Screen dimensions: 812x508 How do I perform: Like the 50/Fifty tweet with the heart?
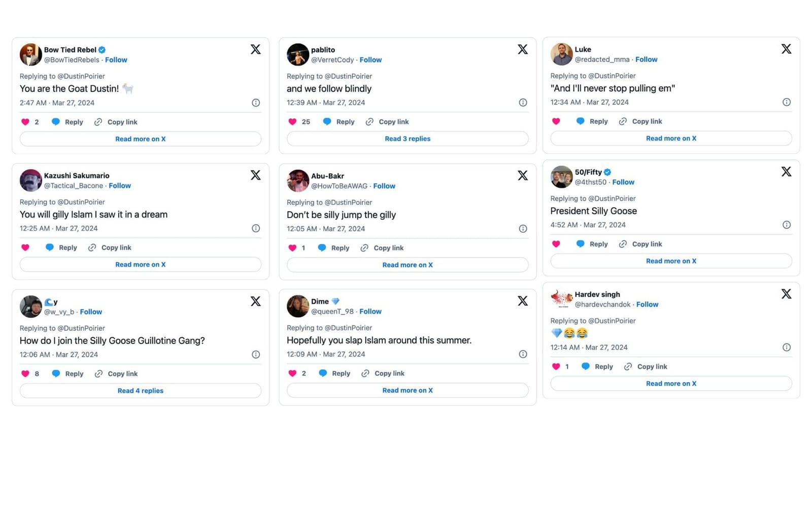click(x=556, y=244)
